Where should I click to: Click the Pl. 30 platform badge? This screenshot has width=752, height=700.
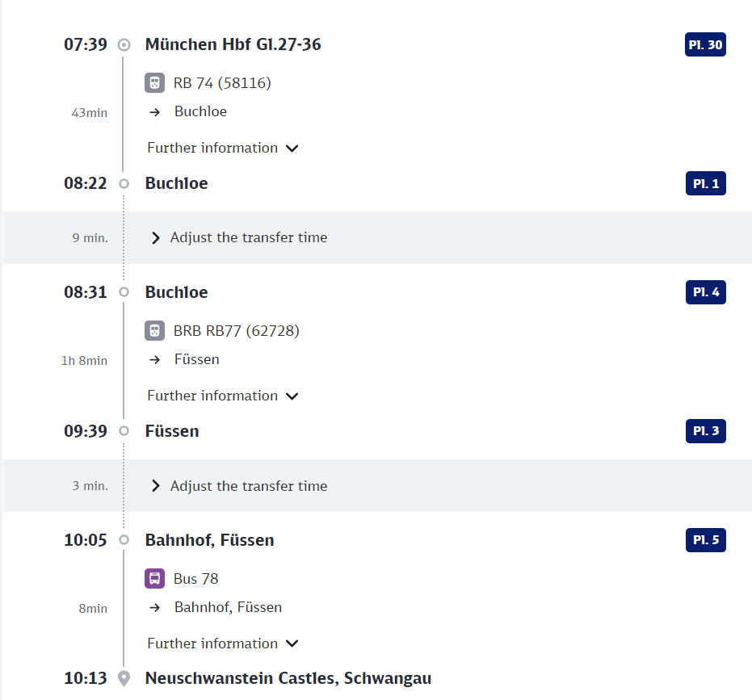pyautogui.click(x=705, y=45)
